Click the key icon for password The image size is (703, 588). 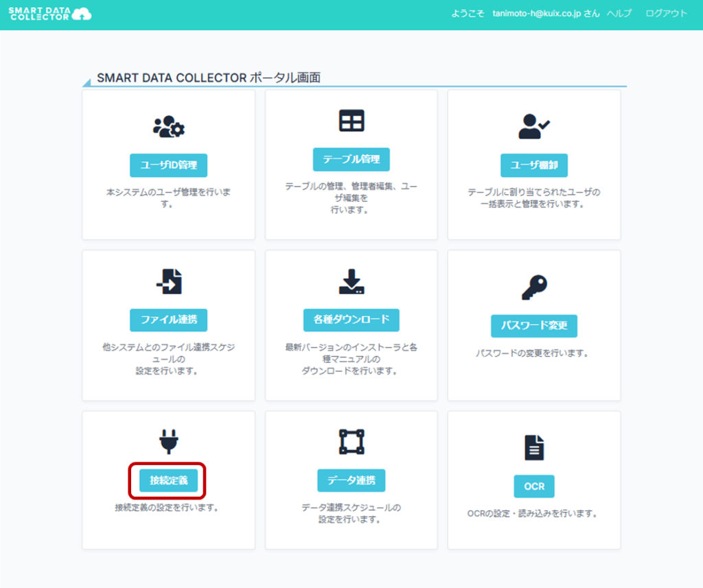pyautogui.click(x=534, y=287)
